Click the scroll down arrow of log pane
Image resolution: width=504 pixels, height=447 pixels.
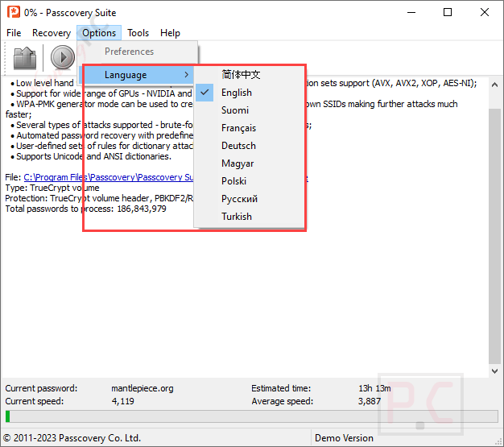(x=494, y=370)
